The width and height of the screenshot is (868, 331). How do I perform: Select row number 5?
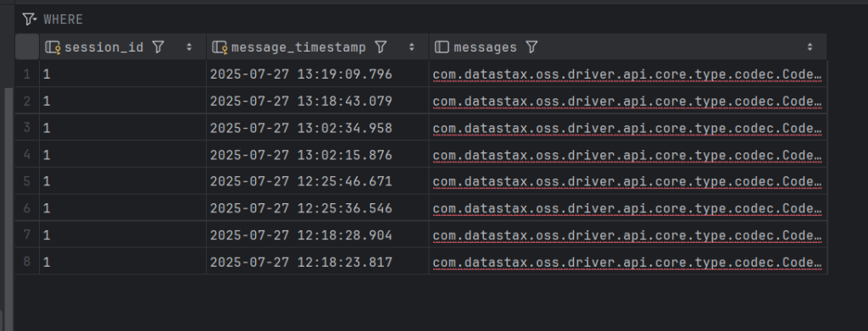26,182
